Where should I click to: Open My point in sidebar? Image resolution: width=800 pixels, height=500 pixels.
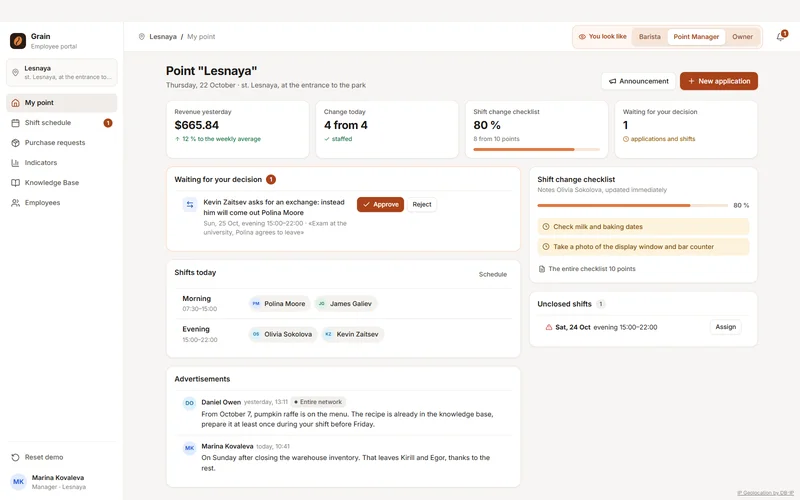coord(62,103)
